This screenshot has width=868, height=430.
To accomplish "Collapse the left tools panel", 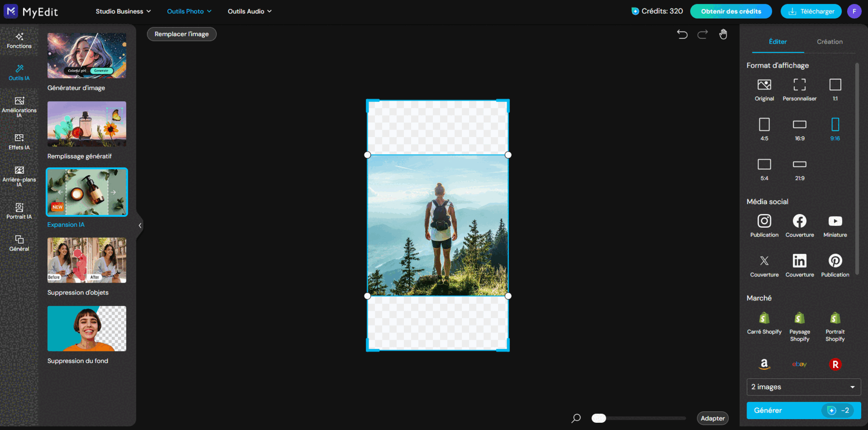I will (140, 225).
